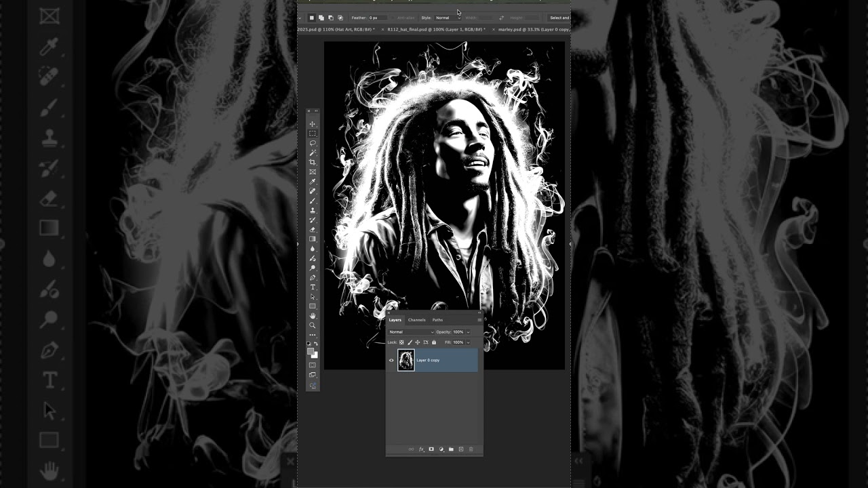Select the Horizontal Type tool
Image resolution: width=868 pixels, height=488 pixels.
click(313, 287)
